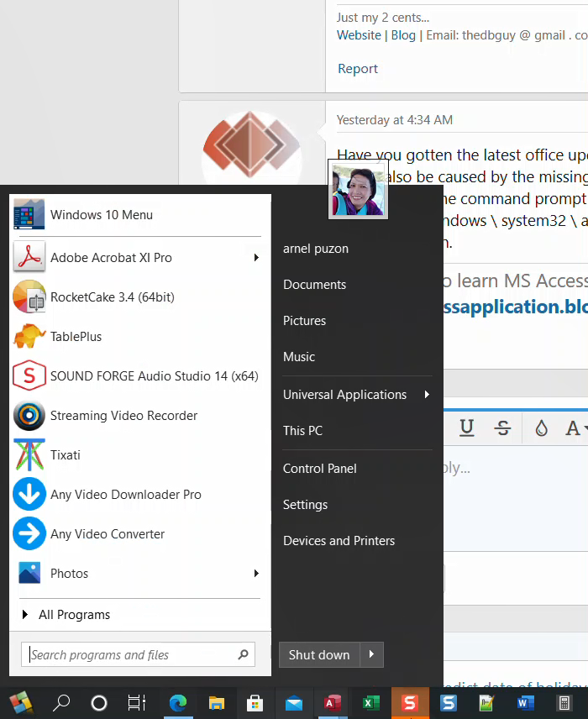
Task: Click the Start button on taskbar
Action: click(x=21, y=702)
